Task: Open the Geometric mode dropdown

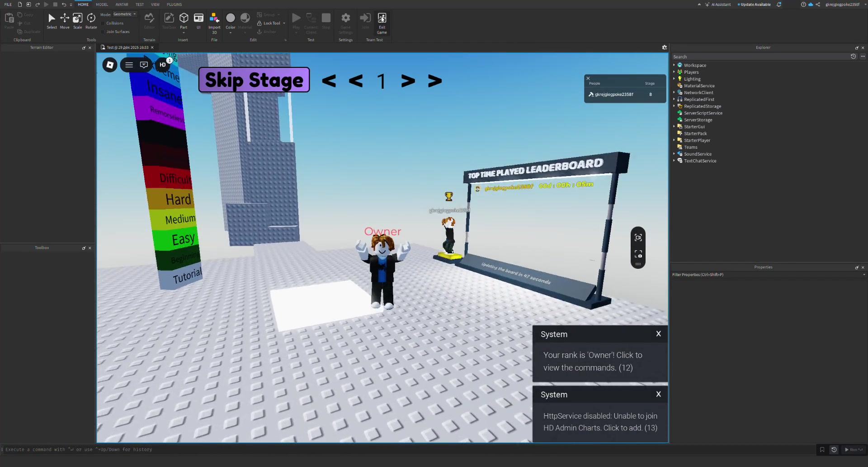Action: click(124, 14)
